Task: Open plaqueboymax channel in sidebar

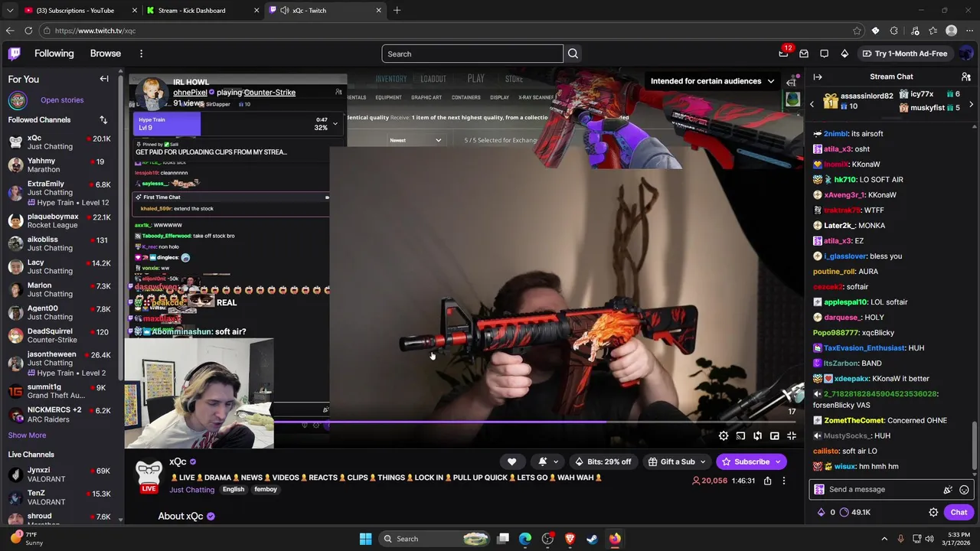Action: 60,220
